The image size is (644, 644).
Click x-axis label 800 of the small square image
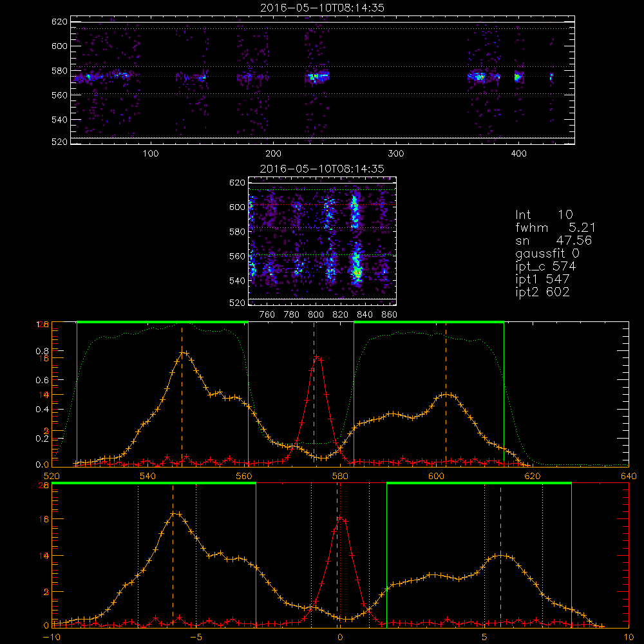(316, 315)
